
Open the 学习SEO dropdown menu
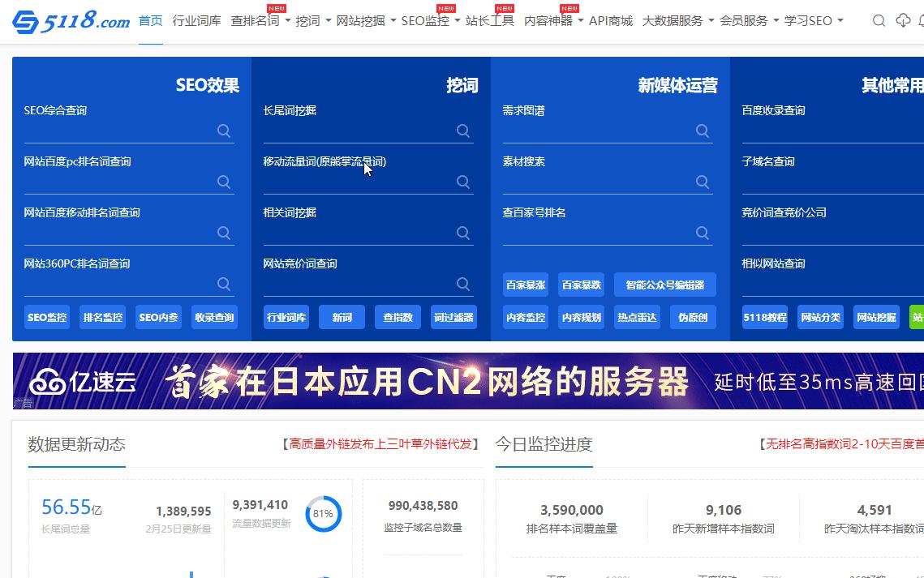[x=814, y=21]
